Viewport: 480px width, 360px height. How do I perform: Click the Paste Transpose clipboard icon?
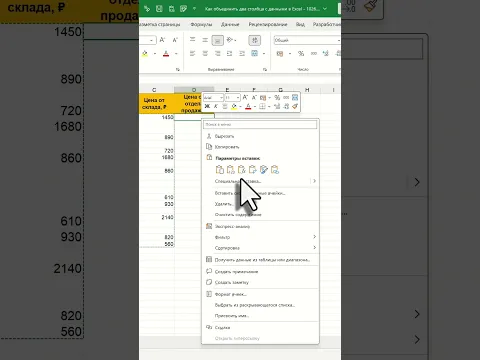tap(253, 170)
